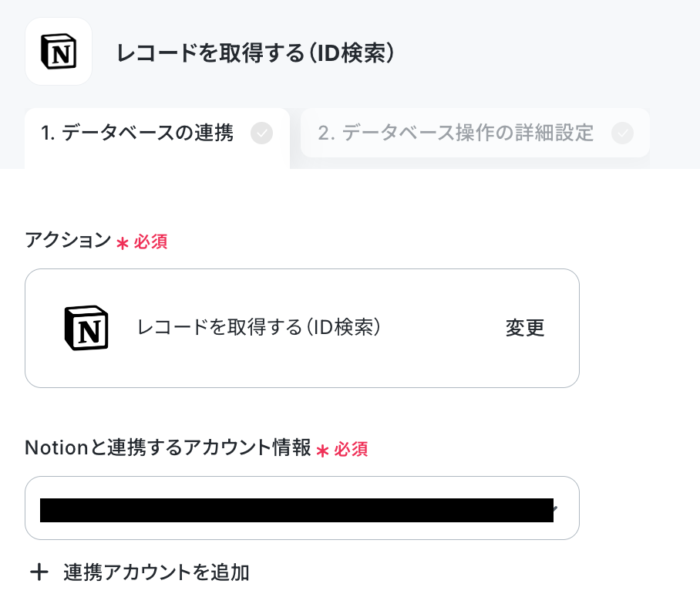Click the Notion logo in the header
700x611 pixels.
59,52
